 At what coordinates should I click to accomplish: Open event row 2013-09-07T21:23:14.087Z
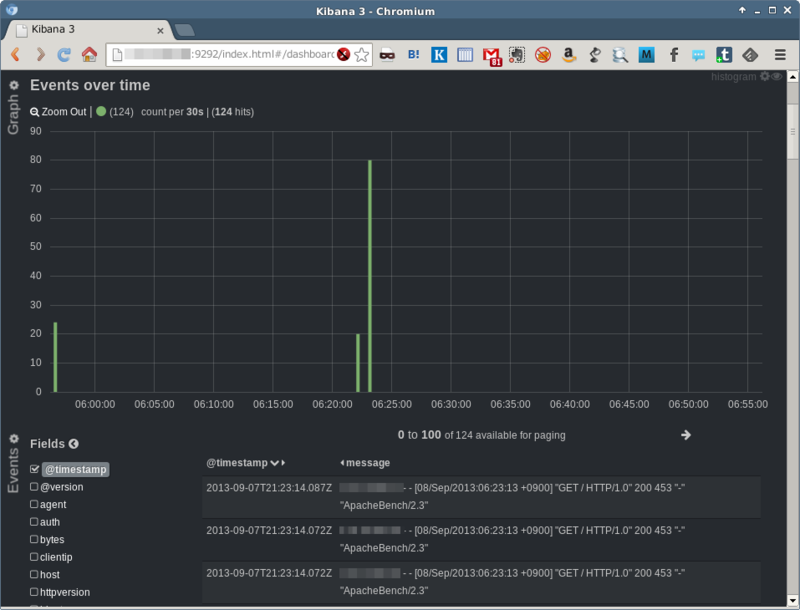481,497
